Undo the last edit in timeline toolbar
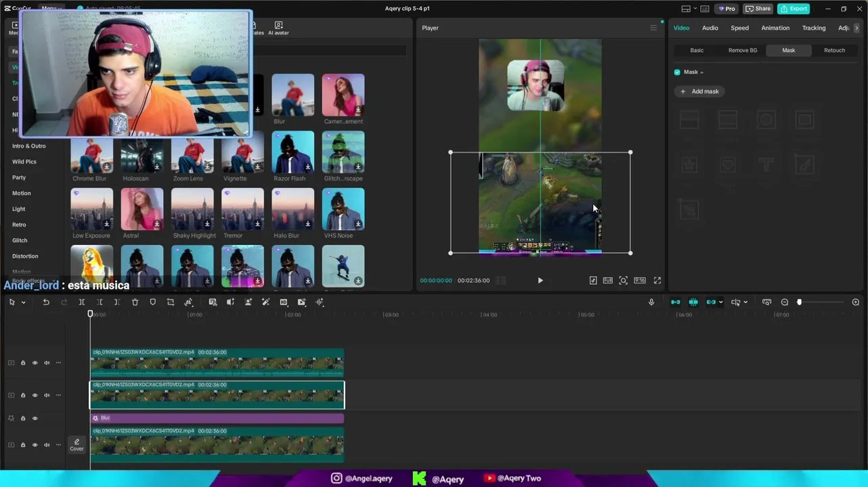Screen dimensions: 868x487 [x=46, y=302]
